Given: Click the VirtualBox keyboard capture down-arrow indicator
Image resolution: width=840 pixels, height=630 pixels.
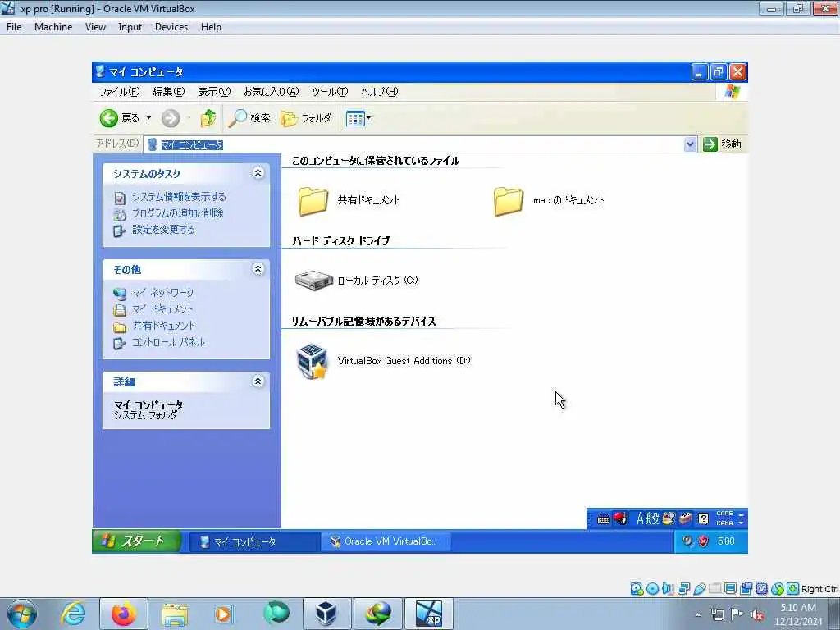Looking at the screenshot, I should pos(793,589).
